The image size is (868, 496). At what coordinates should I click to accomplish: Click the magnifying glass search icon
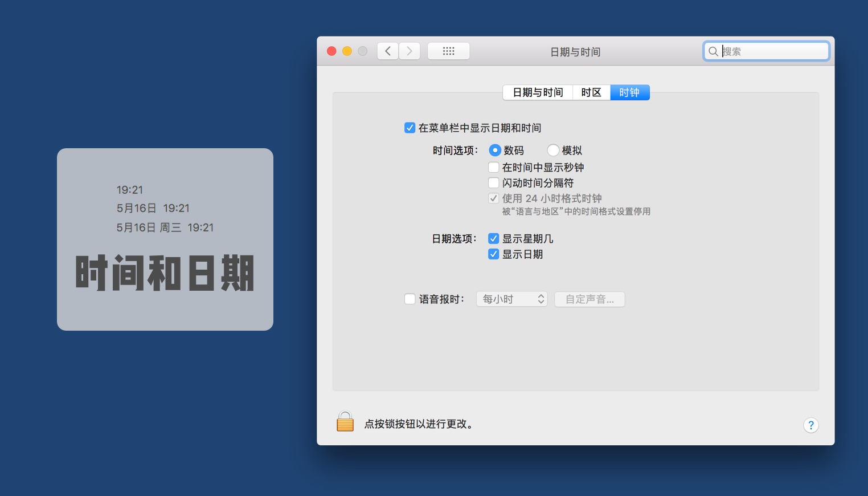pyautogui.click(x=713, y=52)
